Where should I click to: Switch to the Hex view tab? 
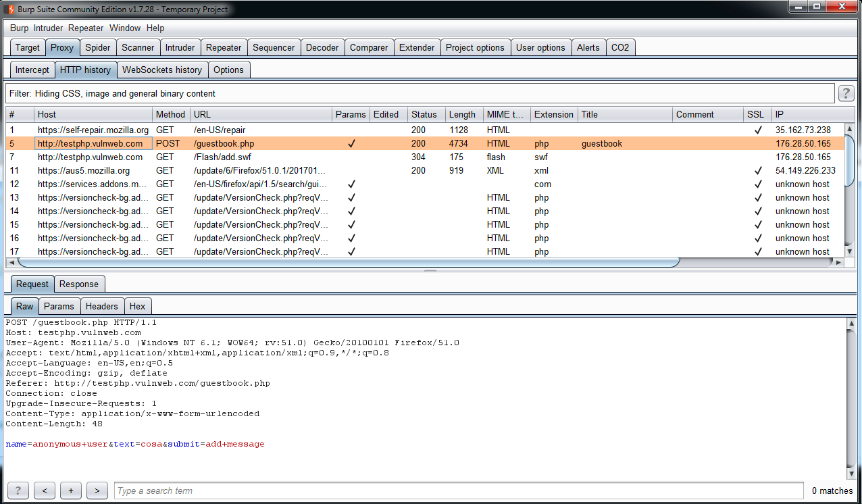coord(137,306)
